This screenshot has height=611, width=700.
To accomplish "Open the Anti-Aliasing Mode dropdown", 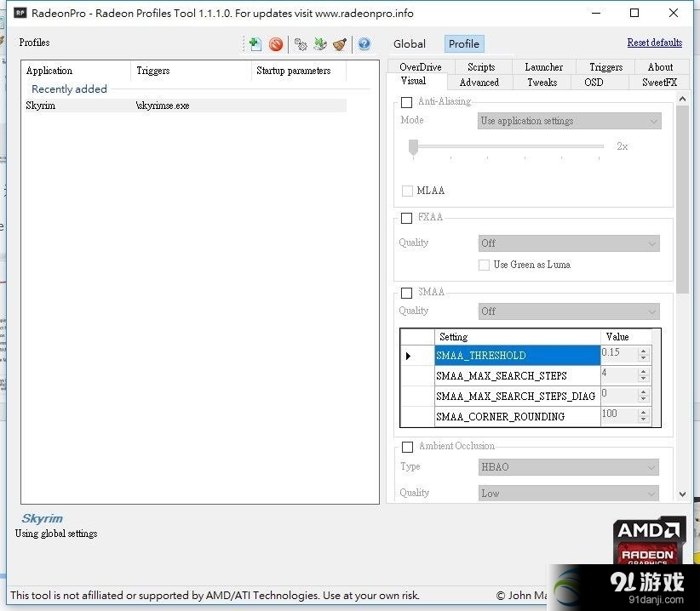I will (x=569, y=121).
